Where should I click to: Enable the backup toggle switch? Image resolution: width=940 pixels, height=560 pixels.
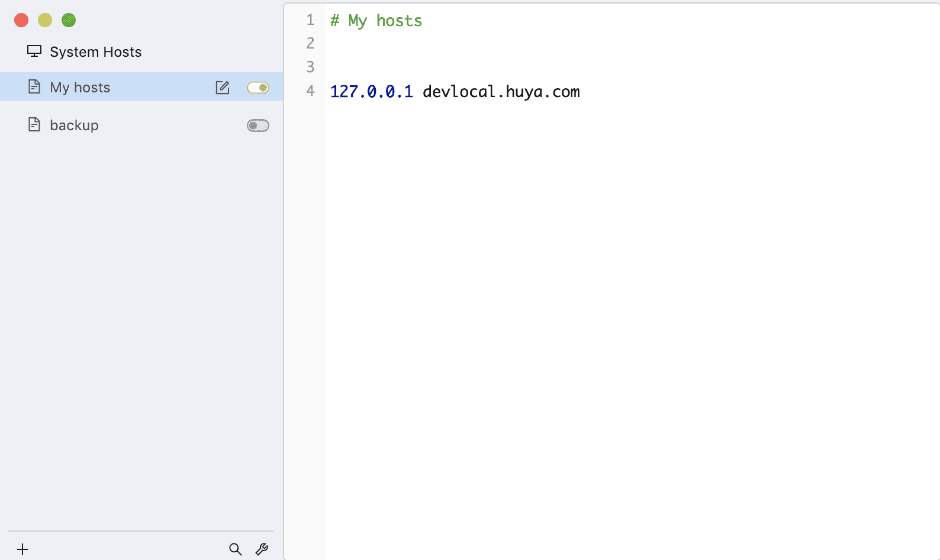tap(257, 125)
